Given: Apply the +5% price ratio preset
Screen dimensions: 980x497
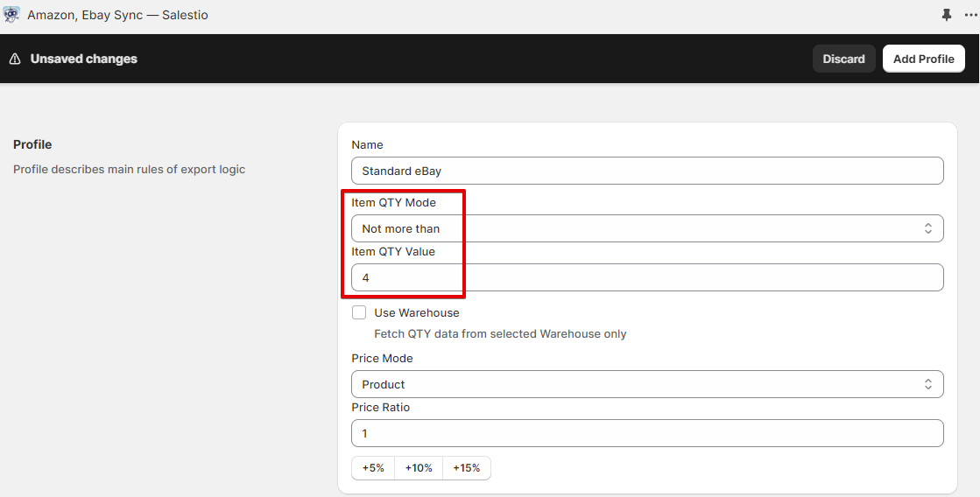Looking at the screenshot, I should coord(373,468).
